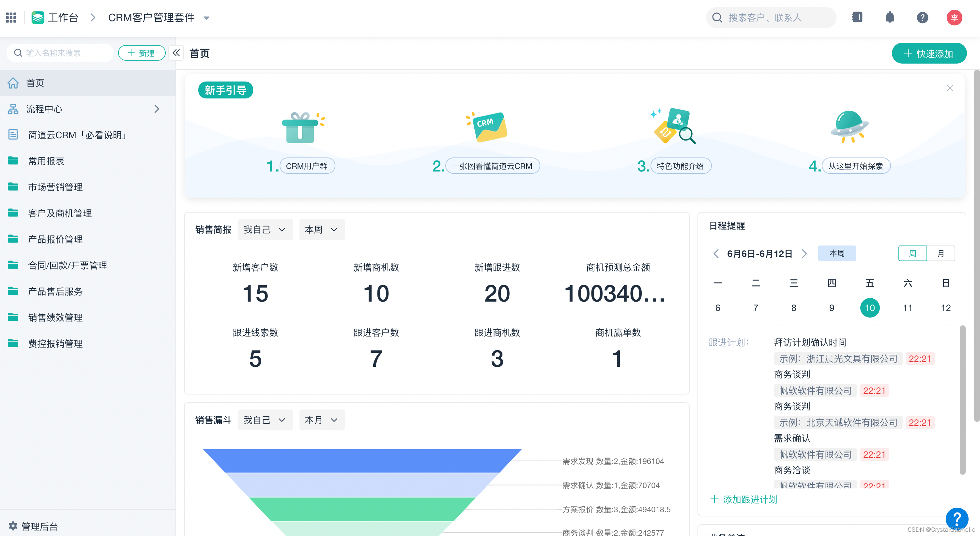Viewport: 980px width, 536px height.
Task: Select 周 view in schedule reminder panel
Action: coord(913,253)
